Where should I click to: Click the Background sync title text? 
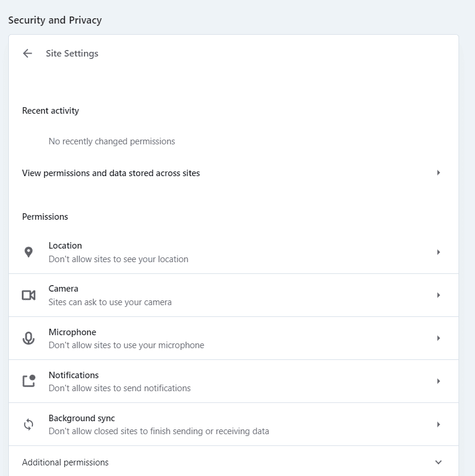point(82,418)
